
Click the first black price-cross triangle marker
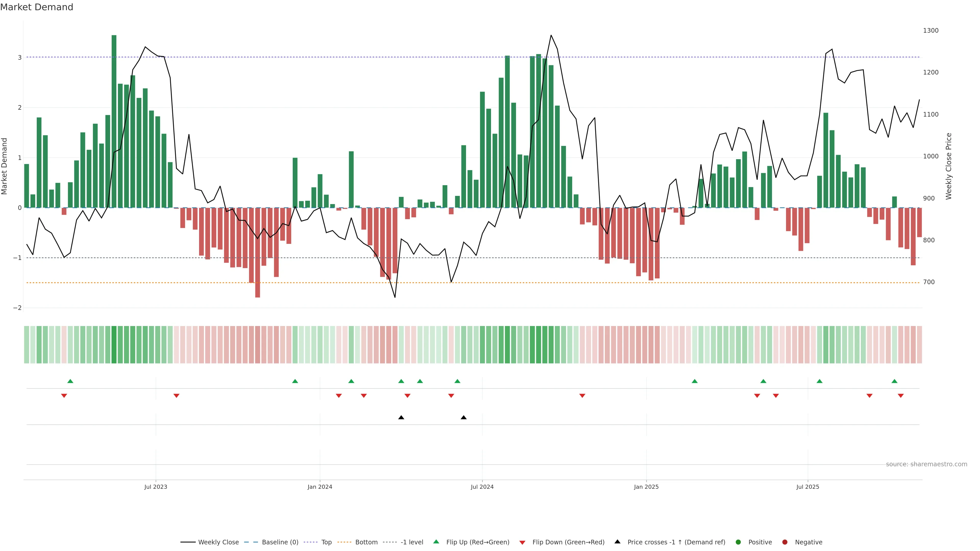(x=401, y=418)
